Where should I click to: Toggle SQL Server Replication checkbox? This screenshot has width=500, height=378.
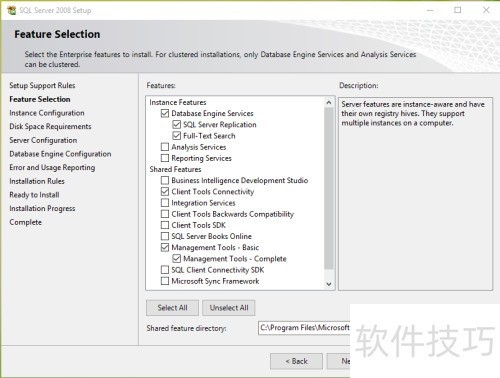176,125
